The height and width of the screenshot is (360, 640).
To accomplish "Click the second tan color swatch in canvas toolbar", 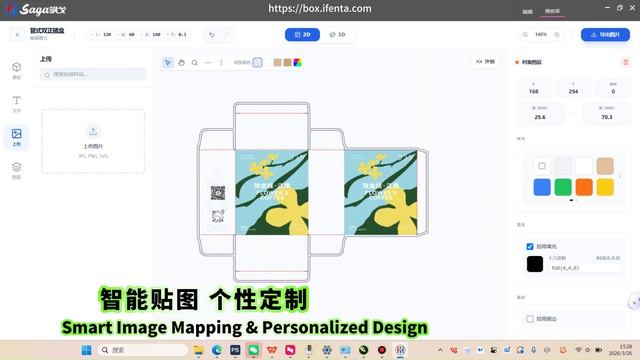I will coord(287,62).
